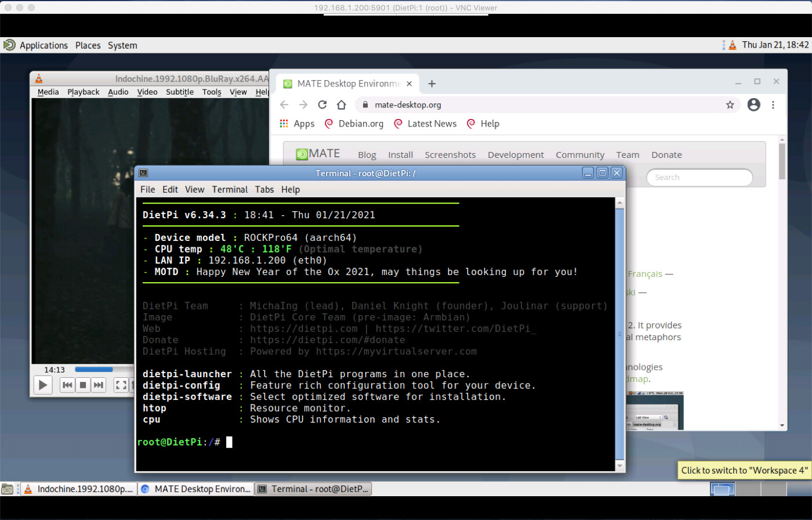
Task: Reload the mate-desktop.org page
Action: click(322, 104)
